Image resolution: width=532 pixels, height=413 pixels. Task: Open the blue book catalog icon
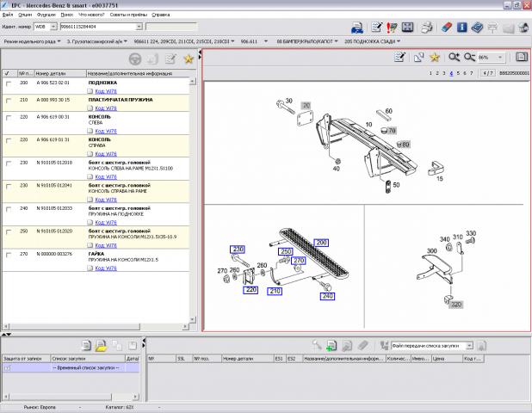click(477, 28)
